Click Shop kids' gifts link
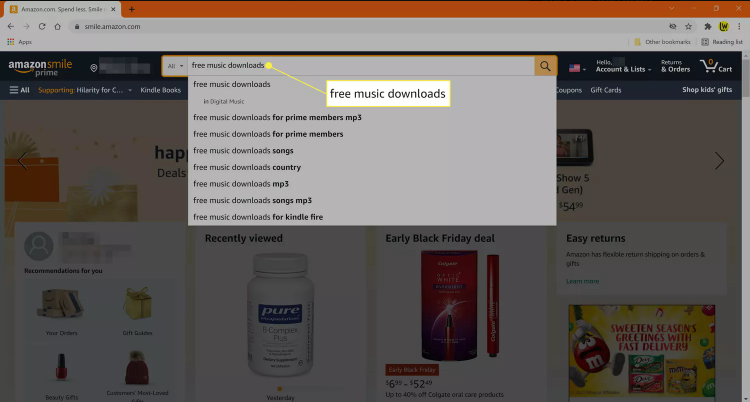This screenshot has width=750, height=402. 707,90
